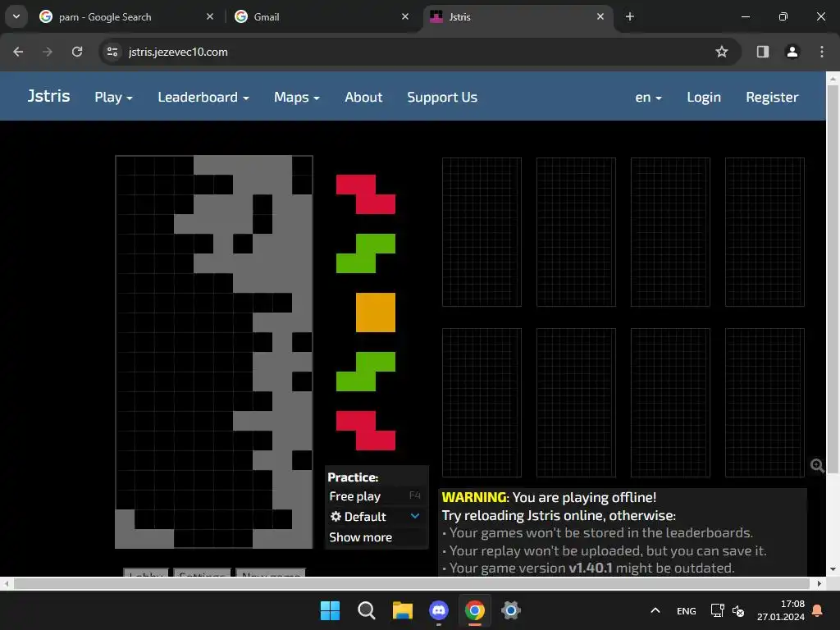Click the main Tetris game board

(214, 352)
